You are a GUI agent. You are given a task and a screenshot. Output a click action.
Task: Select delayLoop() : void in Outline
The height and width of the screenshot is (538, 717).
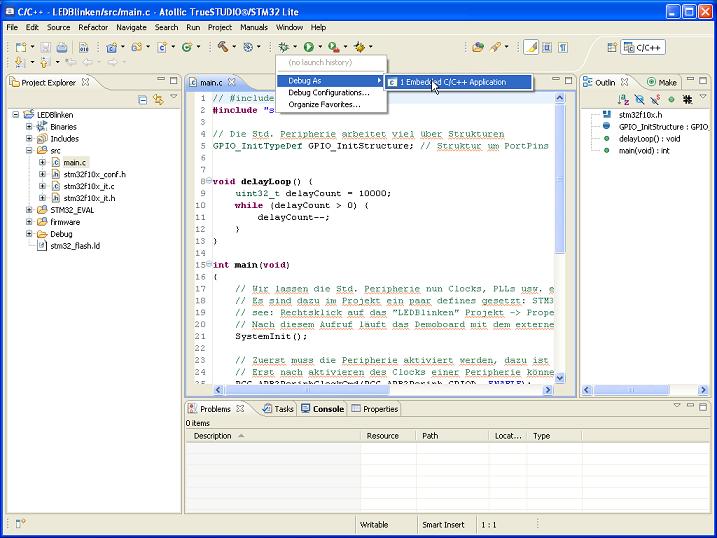(x=649, y=138)
